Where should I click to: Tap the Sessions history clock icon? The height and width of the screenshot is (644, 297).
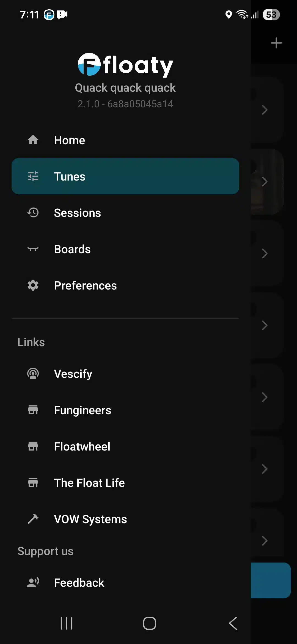click(33, 213)
